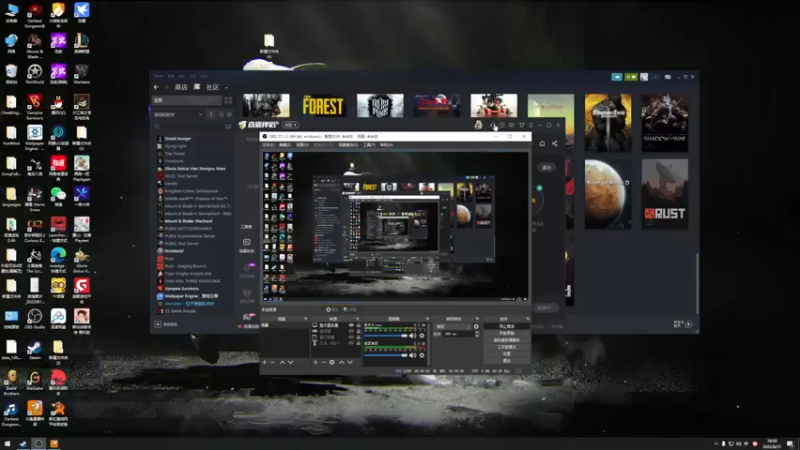Lock the display capture source
This screenshot has height=450, width=800.
click(x=359, y=325)
